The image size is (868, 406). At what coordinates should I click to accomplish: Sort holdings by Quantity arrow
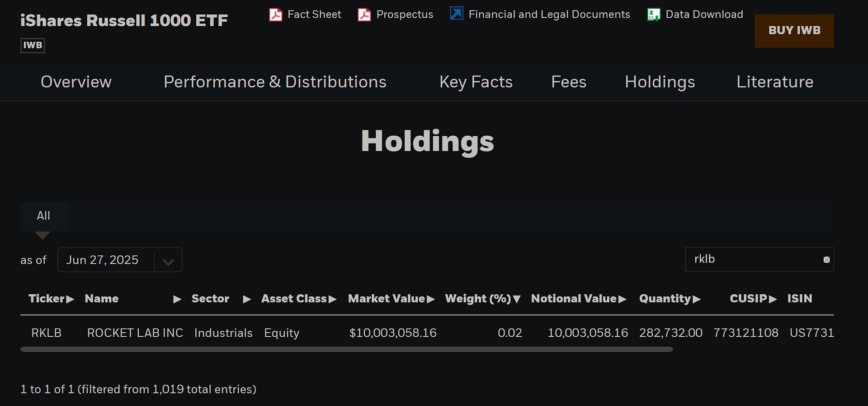696,299
